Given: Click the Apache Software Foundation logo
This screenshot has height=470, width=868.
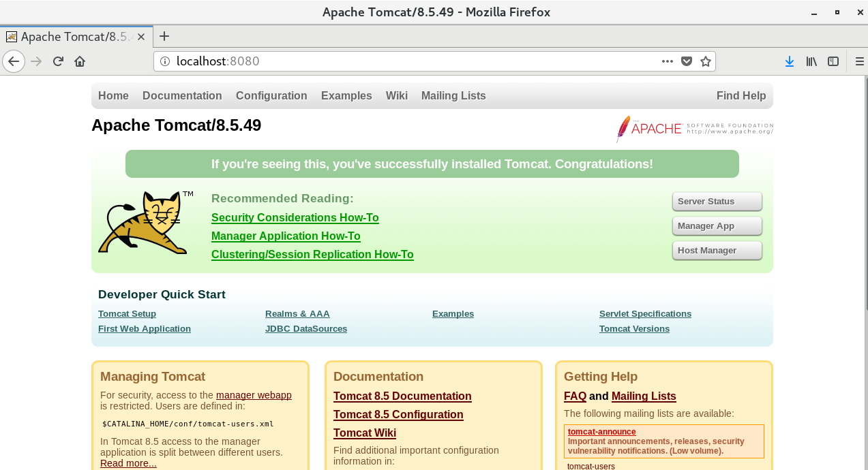Looking at the screenshot, I should tap(694, 129).
